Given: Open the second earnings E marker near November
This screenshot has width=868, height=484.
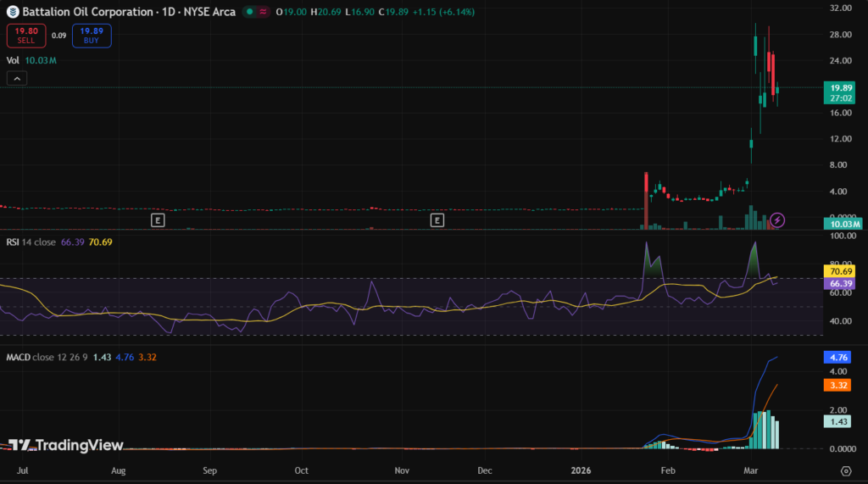Looking at the screenshot, I should tap(437, 220).
